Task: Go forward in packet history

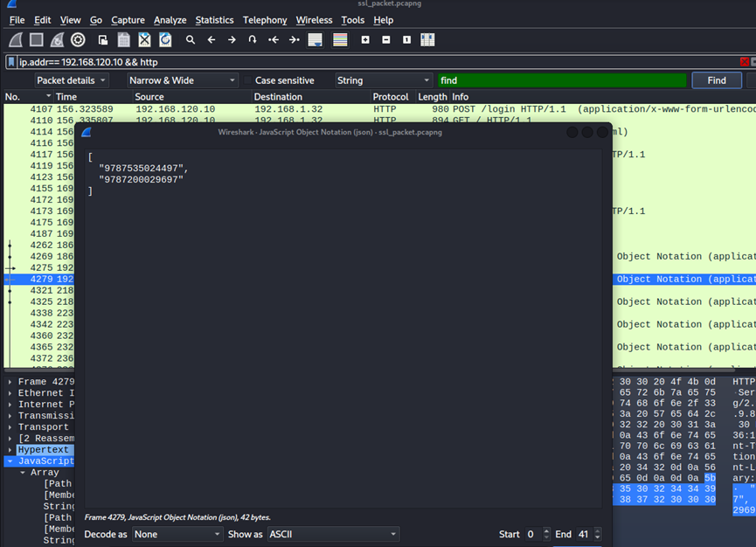Action: pyautogui.click(x=232, y=39)
